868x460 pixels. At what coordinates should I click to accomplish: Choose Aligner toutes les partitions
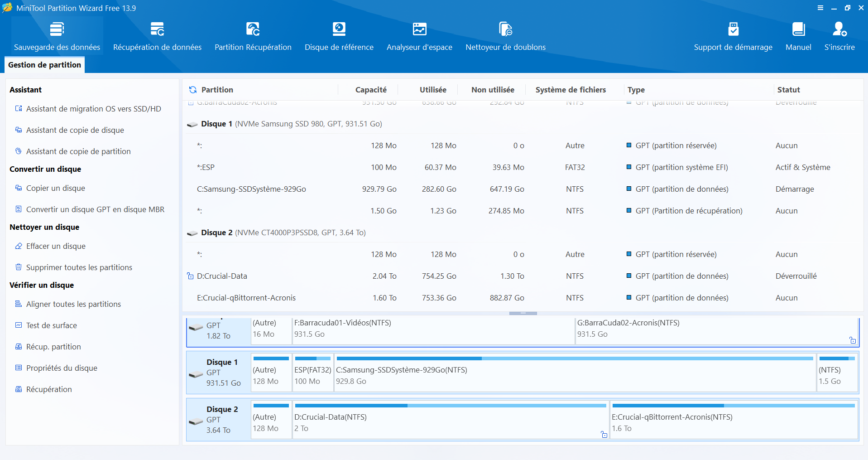[68, 304]
